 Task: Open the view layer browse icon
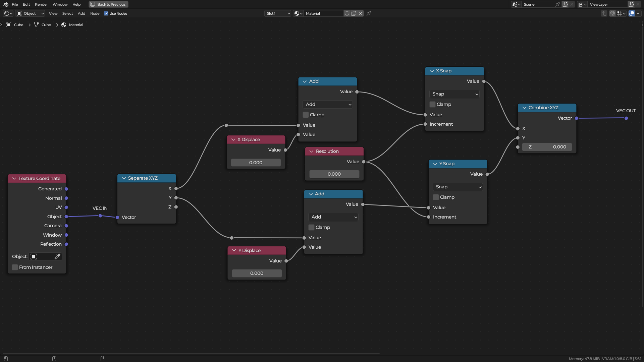(x=583, y=4)
